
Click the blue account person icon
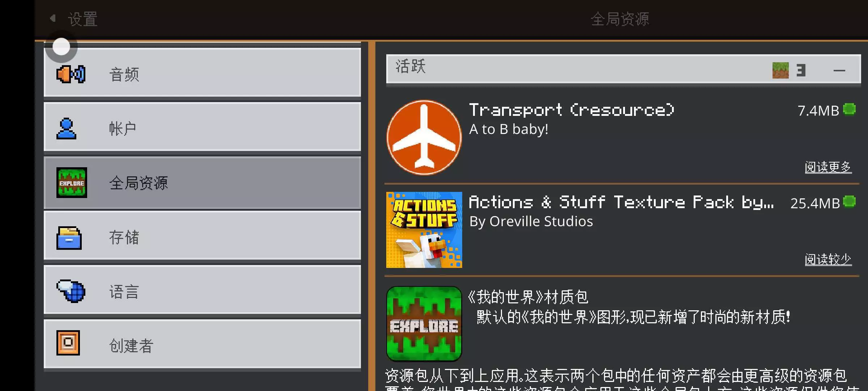[x=66, y=129]
